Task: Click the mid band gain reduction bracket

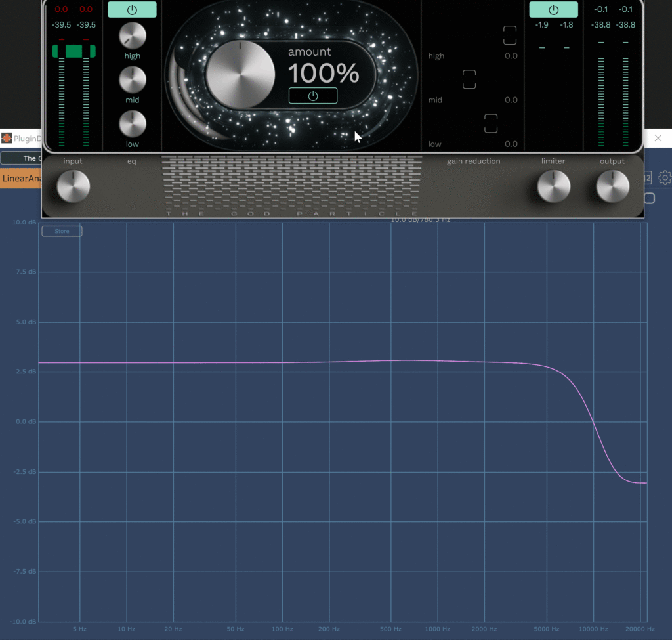Action: pos(469,79)
